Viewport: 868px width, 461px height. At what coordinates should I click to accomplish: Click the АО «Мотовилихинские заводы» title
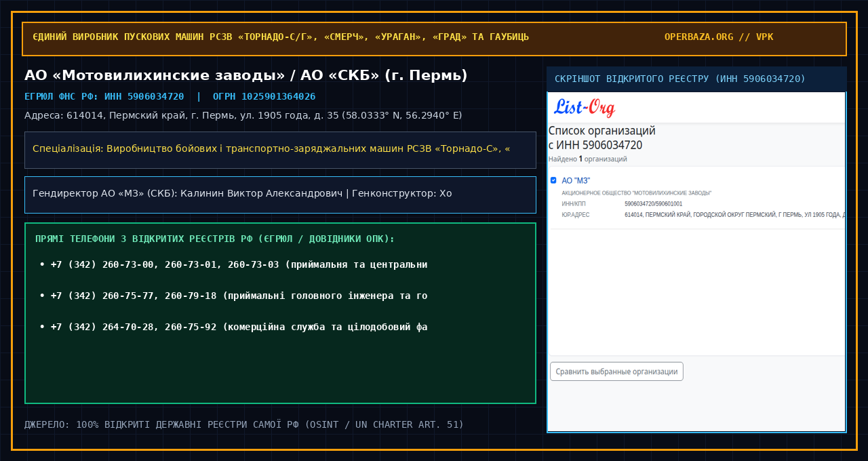click(246, 75)
